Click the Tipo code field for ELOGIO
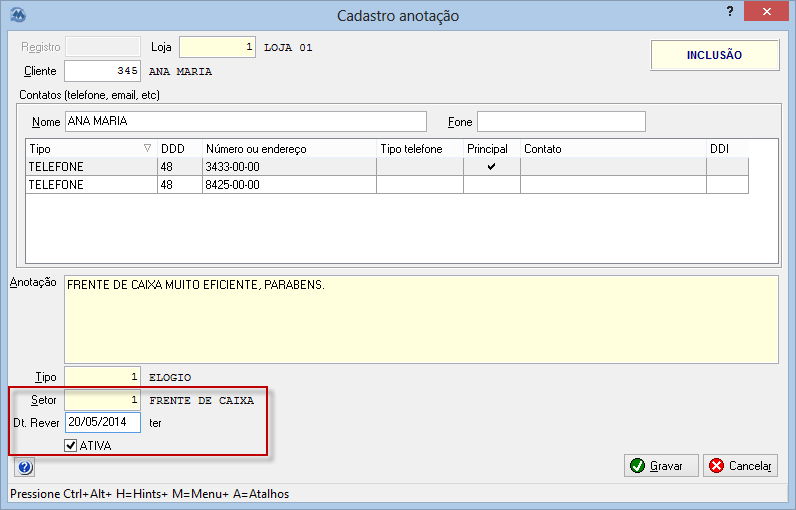The height and width of the screenshot is (510, 796). [x=103, y=377]
